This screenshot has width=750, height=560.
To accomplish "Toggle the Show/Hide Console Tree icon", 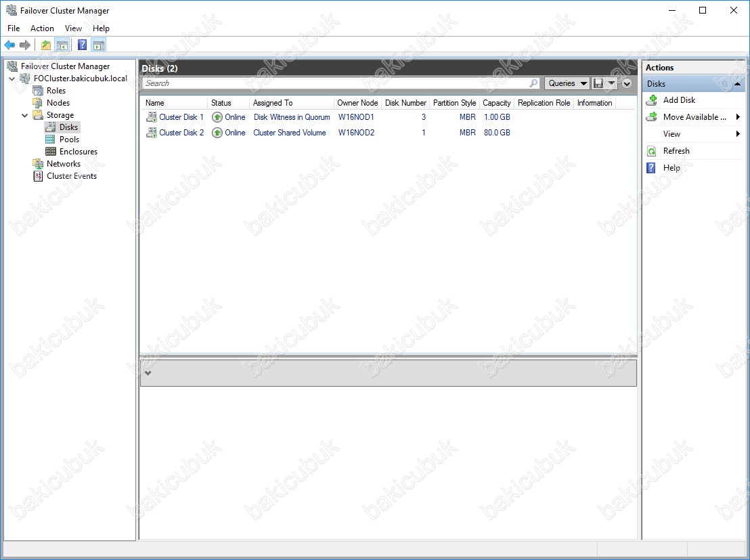I will coord(62,45).
